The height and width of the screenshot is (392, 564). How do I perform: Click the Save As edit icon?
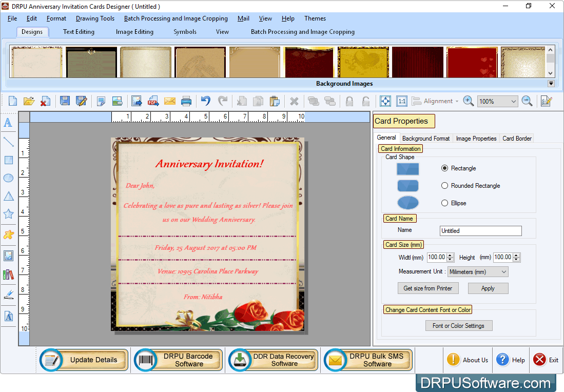[x=82, y=101]
